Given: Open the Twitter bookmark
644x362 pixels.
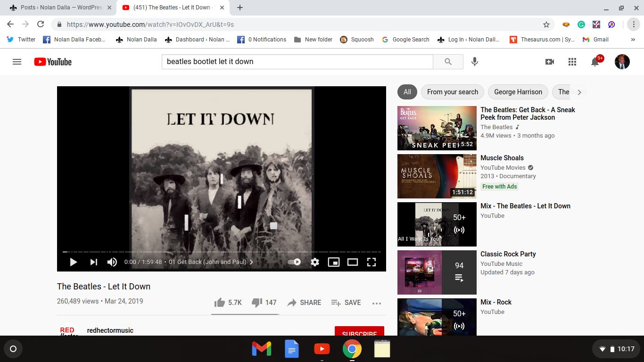Looking at the screenshot, I should [x=21, y=40].
